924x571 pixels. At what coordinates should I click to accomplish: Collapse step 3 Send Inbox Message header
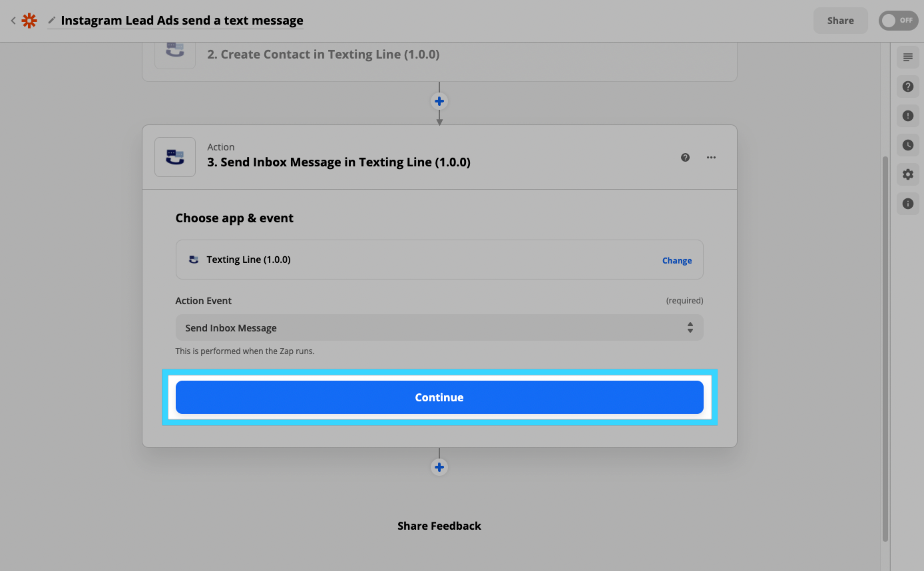click(439, 157)
